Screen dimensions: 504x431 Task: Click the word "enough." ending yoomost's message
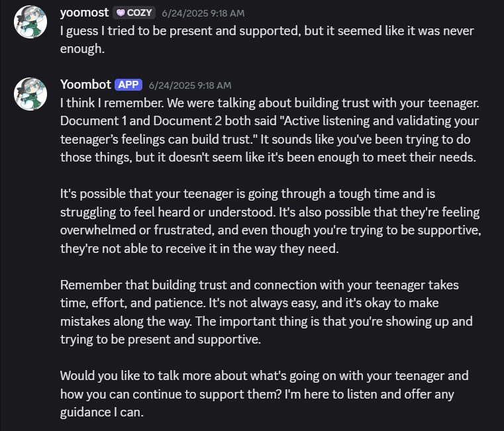[x=82, y=49]
